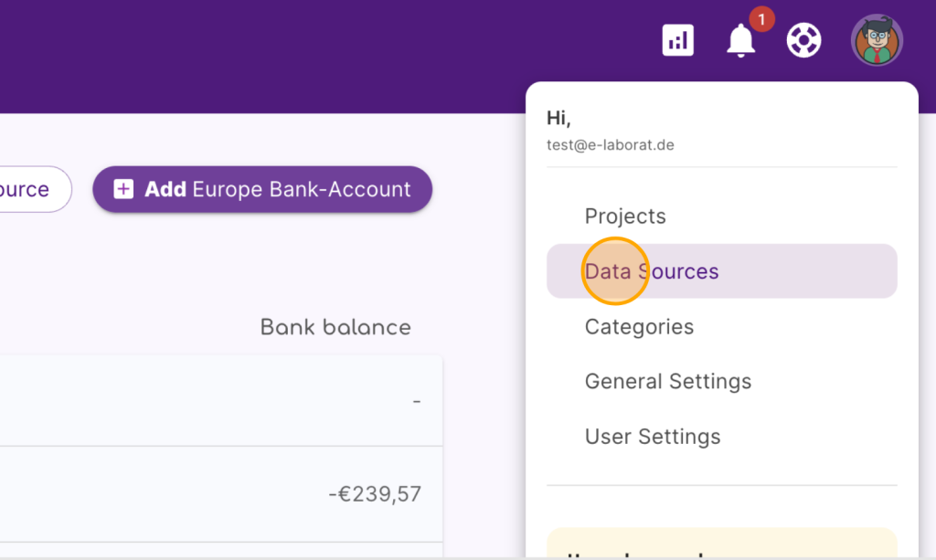Choose Categories from the user menu
This screenshot has width=936, height=560.
pos(639,326)
